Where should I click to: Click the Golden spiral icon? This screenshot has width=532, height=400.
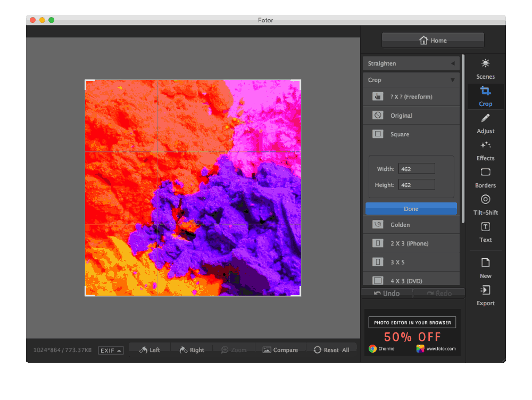378,224
